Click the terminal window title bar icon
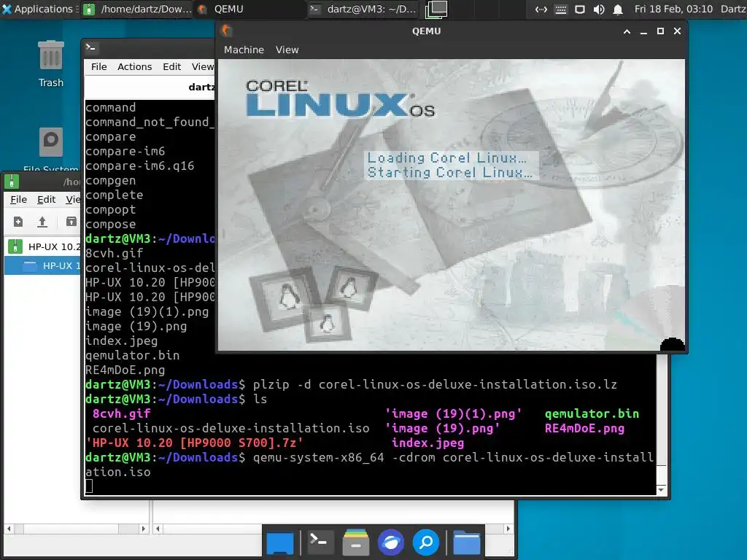Screen dimensions: 747x560 [90, 47]
